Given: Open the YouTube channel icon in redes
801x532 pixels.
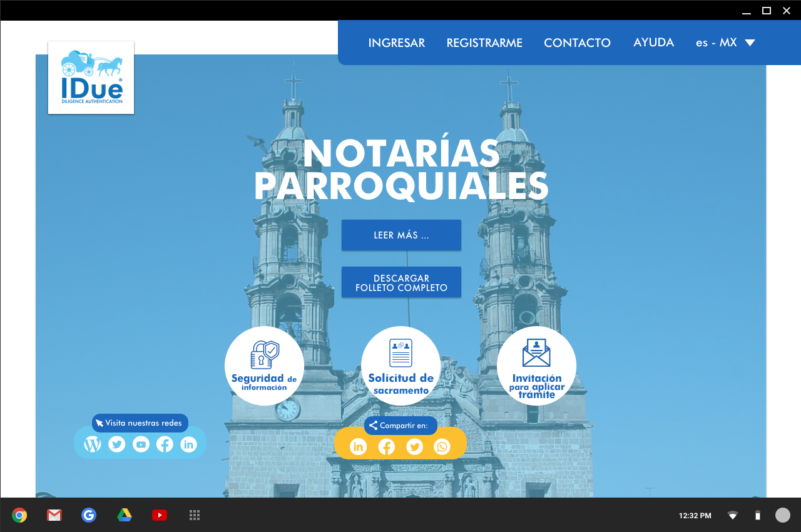Looking at the screenshot, I should tap(141, 444).
